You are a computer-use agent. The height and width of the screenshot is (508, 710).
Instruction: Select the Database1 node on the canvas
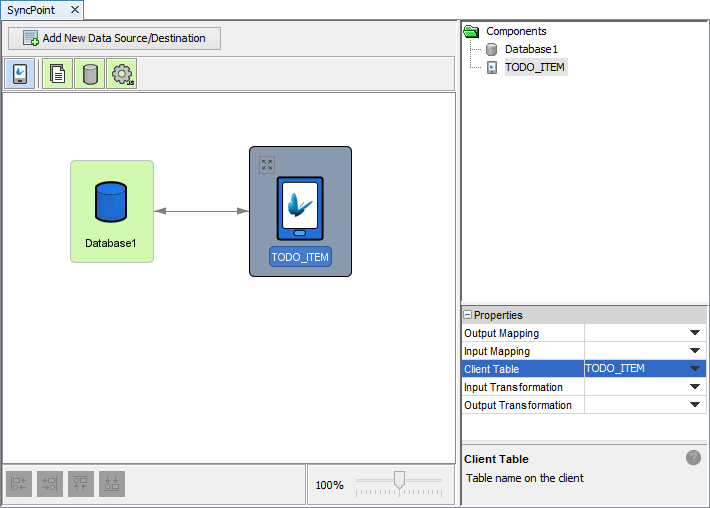coord(111,211)
